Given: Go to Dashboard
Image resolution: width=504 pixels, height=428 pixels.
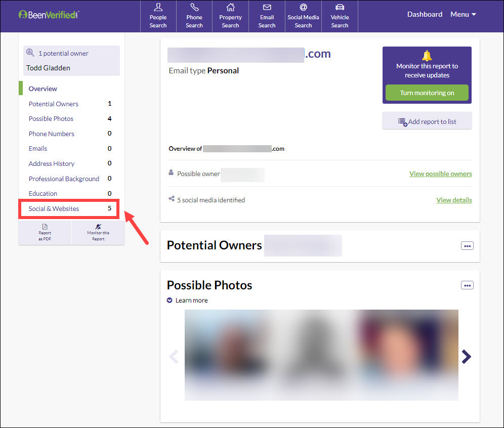Looking at the screenshot, I should [425, 15].
